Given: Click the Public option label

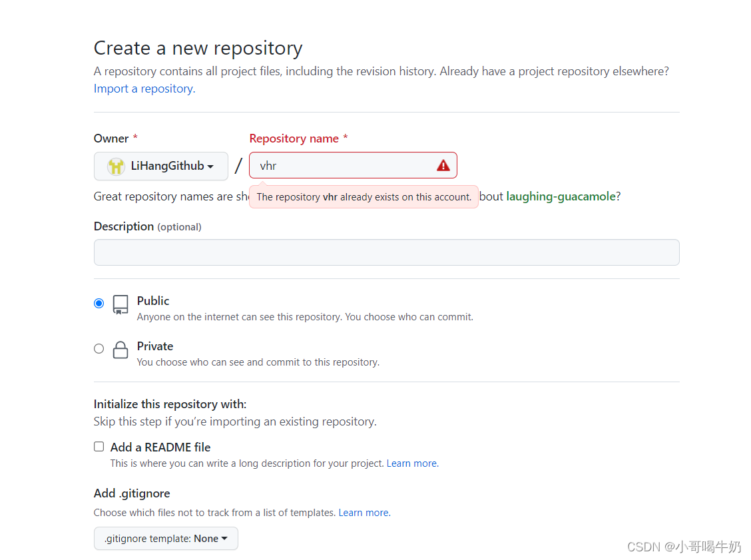Looking at the screenshot, I should [153, 301].
